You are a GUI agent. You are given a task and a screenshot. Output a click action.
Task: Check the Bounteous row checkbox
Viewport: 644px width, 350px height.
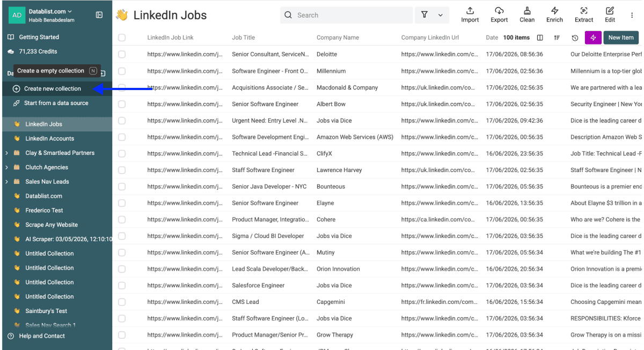click(122, 187)
